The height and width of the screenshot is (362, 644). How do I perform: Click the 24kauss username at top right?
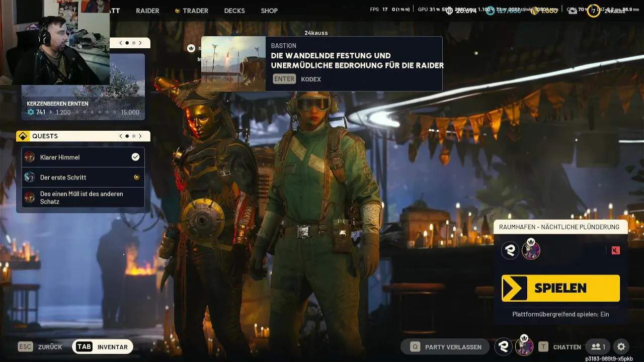(615, 11)
